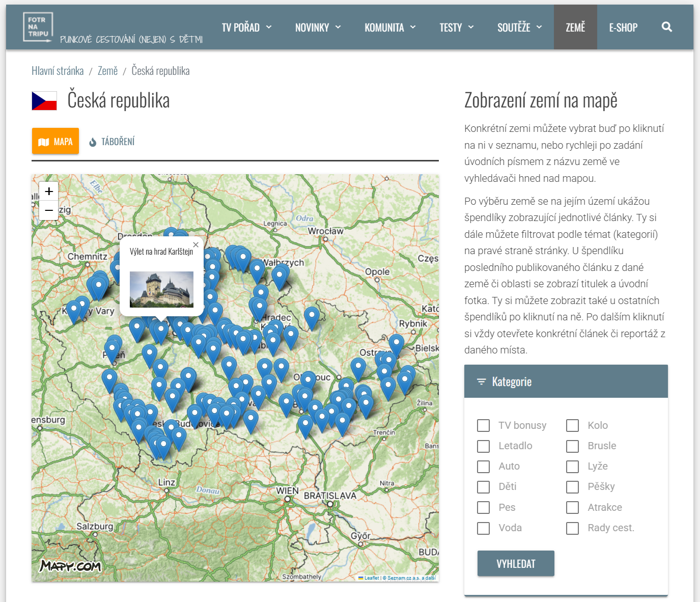Zoom out the map with minus button
The image size is (700, 602).
click(x=49, y=210)
